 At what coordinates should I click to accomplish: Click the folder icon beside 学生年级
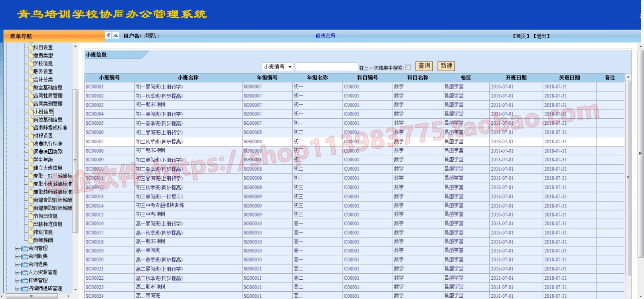(31, 160)
